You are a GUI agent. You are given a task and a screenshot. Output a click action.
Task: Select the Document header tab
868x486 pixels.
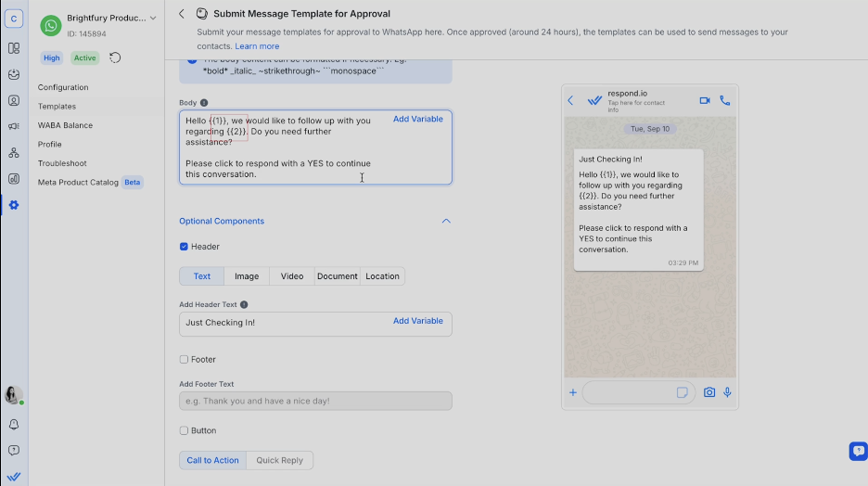click(338, 276)
